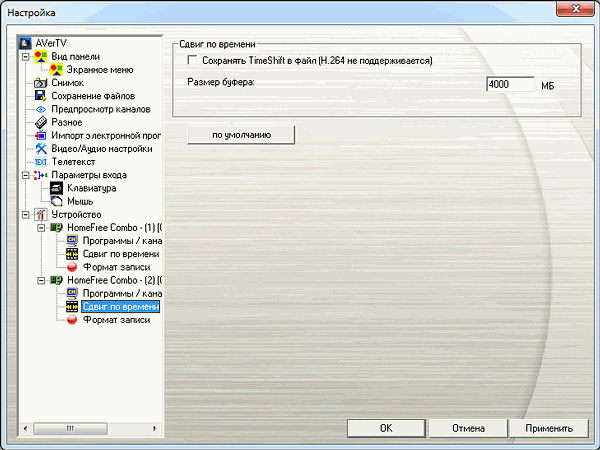
Task: Click film icon of highlighted Сдвиг по времени
Action: tap(72, 307)
